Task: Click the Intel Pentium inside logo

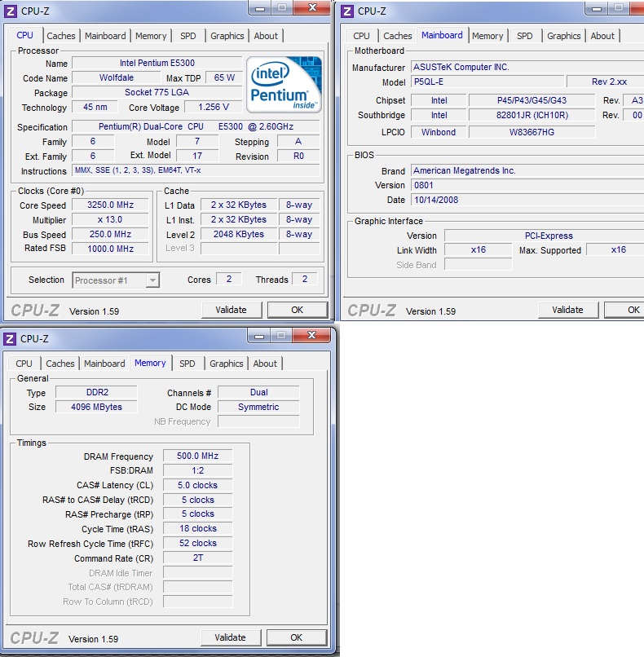Action: [x=284, y=85]
